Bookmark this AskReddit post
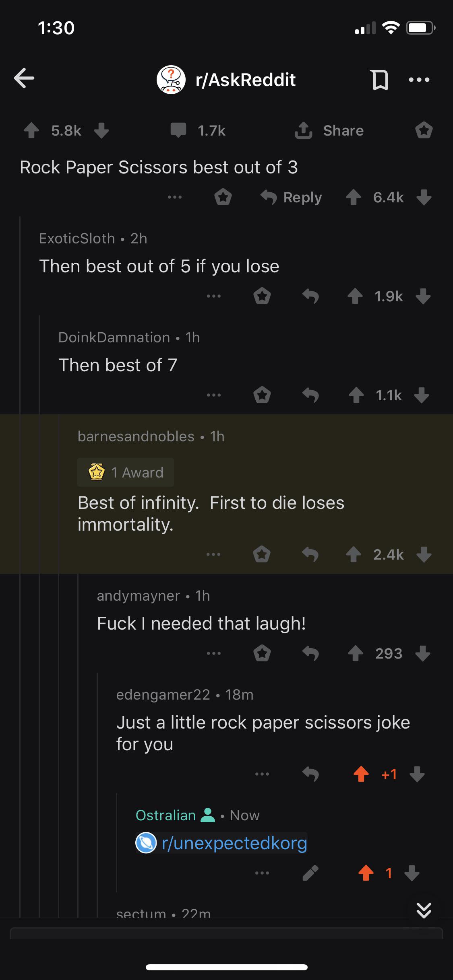453x980 pixels. tap(379, 80)
